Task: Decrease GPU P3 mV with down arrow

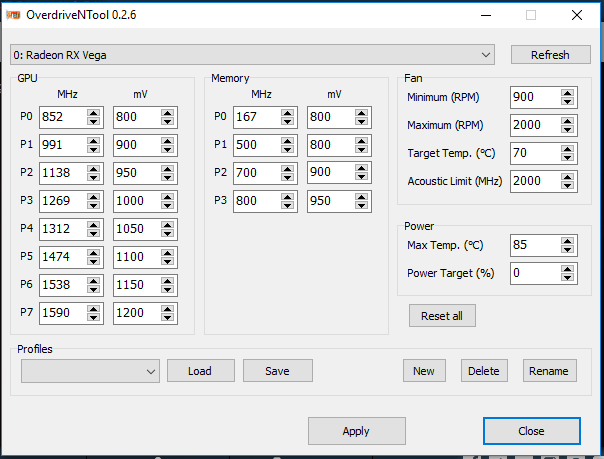Action: click(168, 205)
